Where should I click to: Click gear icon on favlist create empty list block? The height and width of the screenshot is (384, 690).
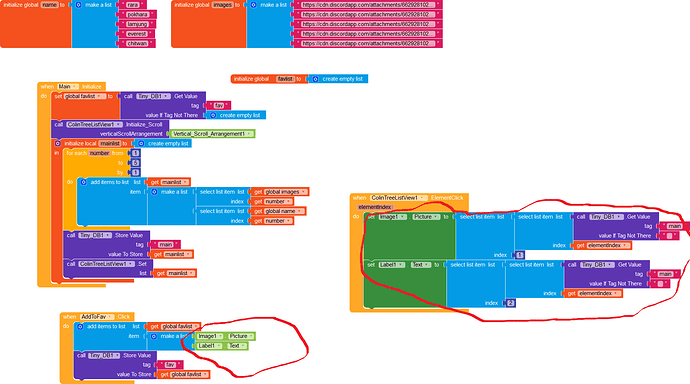[316, 79]
